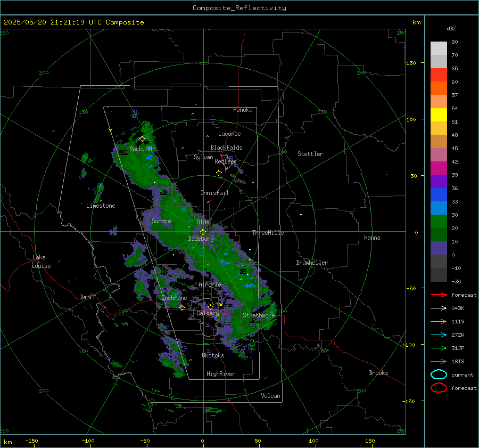
Task: Click the light gray 80 dBZ legend swatch
Action: tap(439, 48)
